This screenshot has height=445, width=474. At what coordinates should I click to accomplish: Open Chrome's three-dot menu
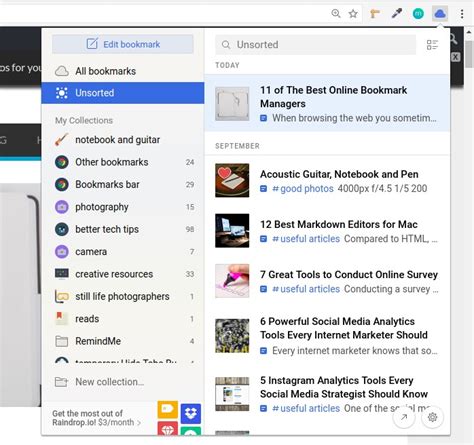tap(462, 14)
